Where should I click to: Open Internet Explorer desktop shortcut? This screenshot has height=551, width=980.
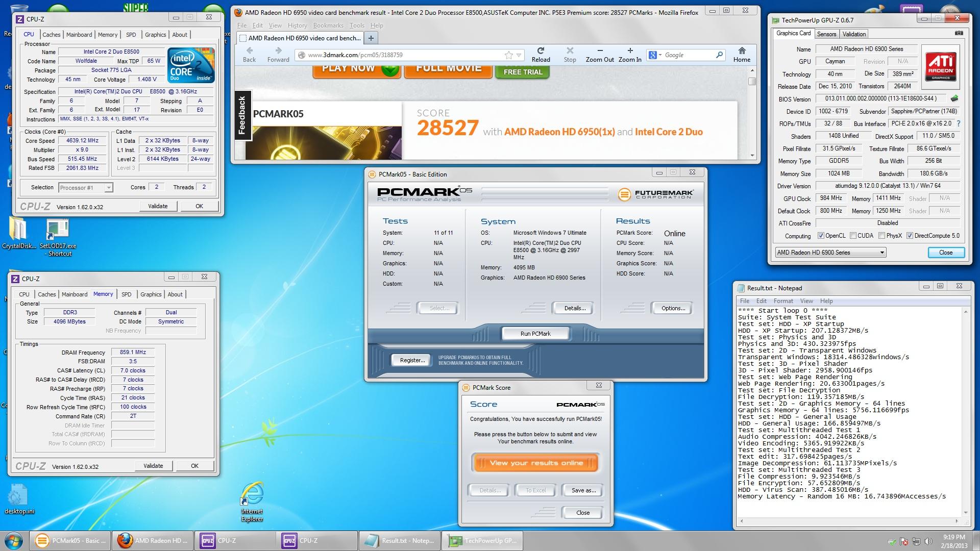pyautogui.click(x=252, y=502)
